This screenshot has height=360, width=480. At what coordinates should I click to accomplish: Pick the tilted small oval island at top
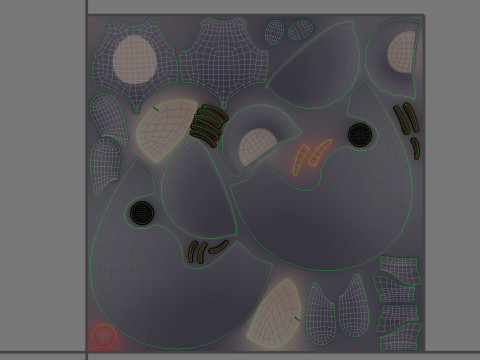point(300,30)
